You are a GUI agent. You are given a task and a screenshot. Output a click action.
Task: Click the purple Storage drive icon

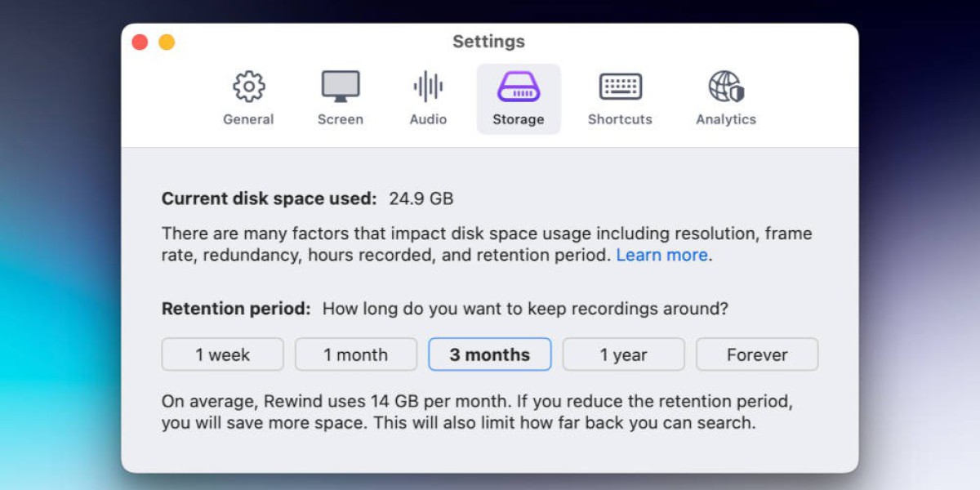tap(519, 86)
